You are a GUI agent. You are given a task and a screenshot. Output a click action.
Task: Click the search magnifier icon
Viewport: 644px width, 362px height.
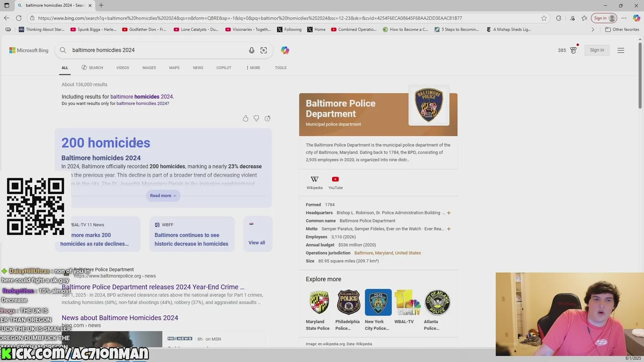point(63,50)
